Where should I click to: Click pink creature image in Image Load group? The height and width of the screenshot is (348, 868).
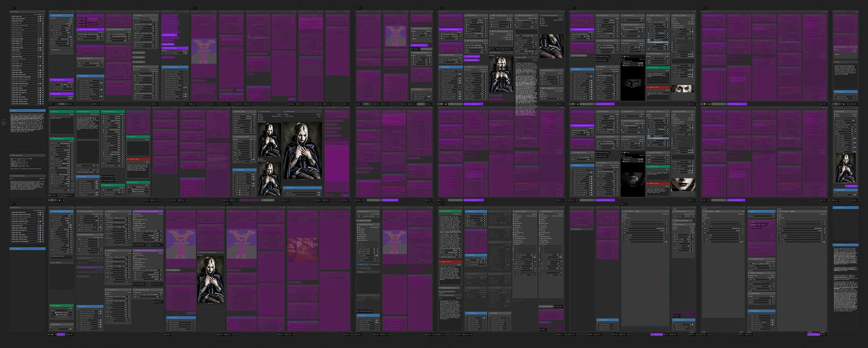click(x=204, y=51)
